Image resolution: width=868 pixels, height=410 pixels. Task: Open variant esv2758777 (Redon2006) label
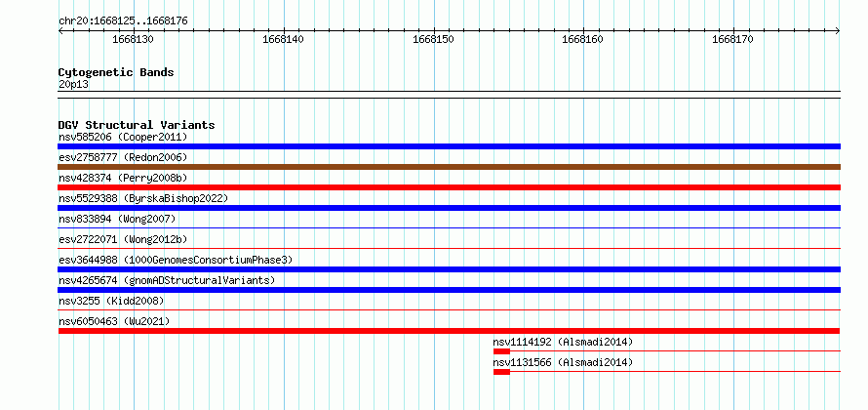(x=123, y=157)
